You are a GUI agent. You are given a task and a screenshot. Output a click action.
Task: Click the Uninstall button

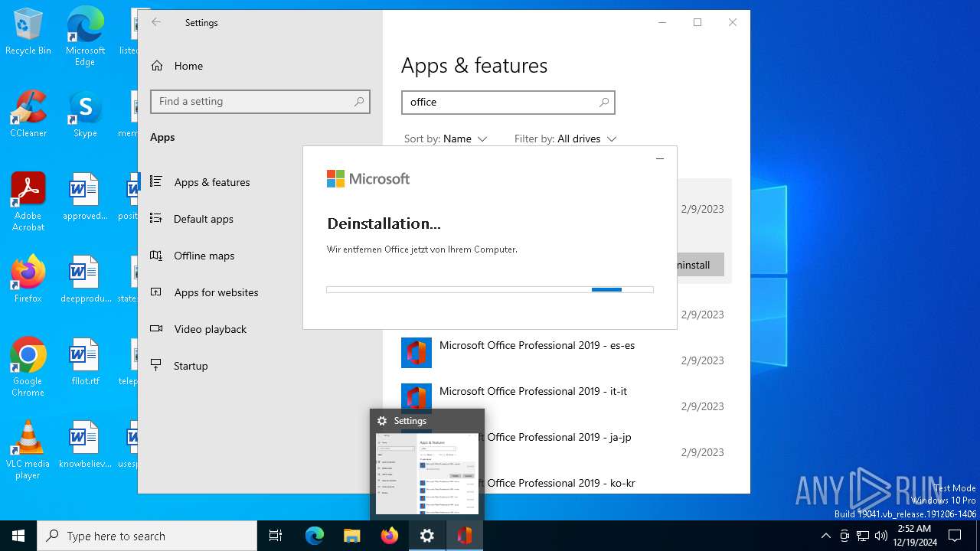(x=700, y=265)
